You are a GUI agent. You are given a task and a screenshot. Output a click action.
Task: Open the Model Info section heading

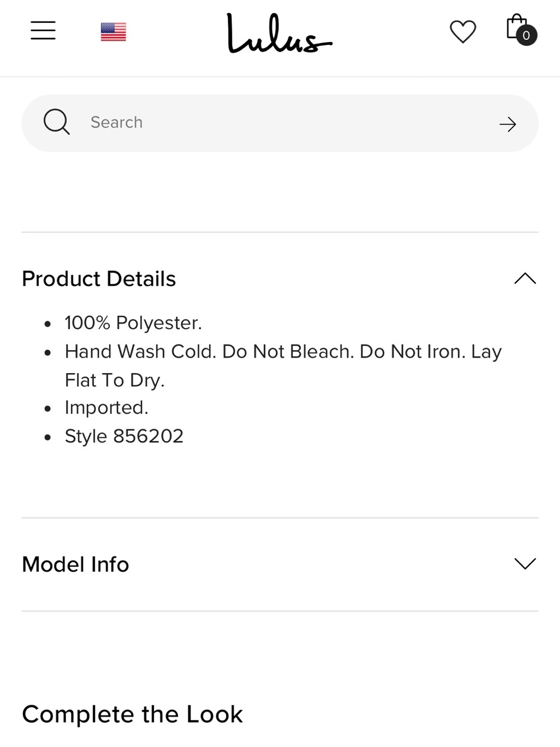click(x=75, y=564)
